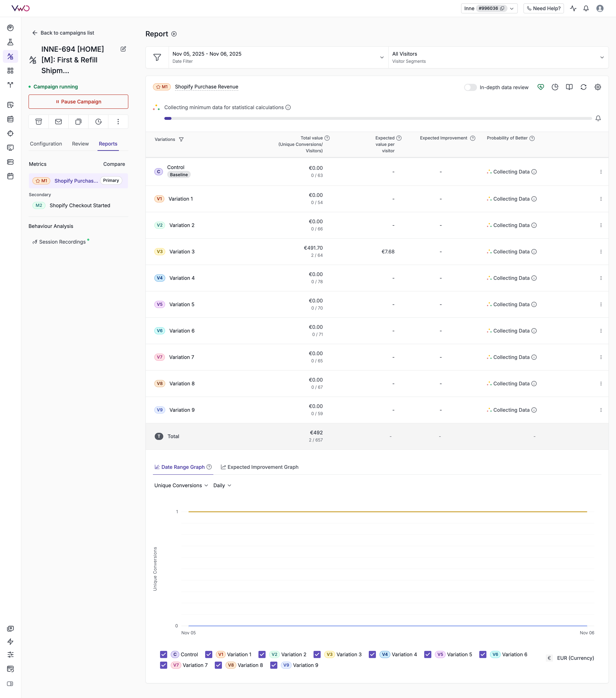Click the data collection progress bar

(378, 118)
